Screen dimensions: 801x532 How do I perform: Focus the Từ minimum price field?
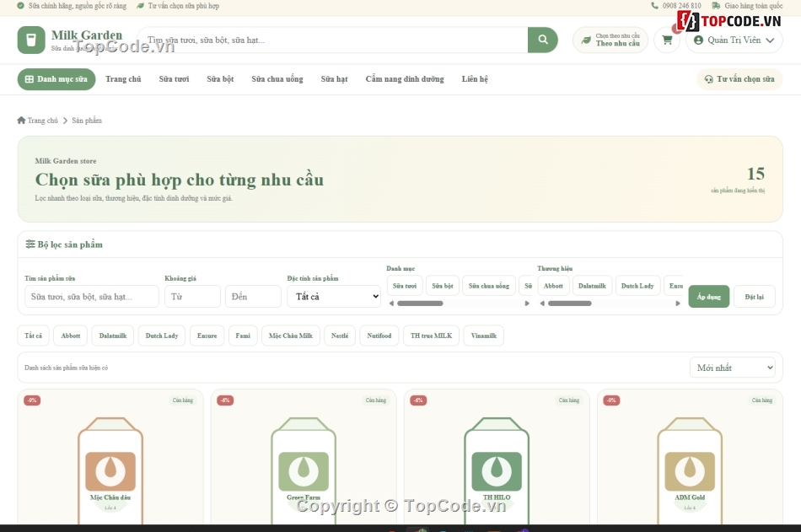(x=192, y=297)
